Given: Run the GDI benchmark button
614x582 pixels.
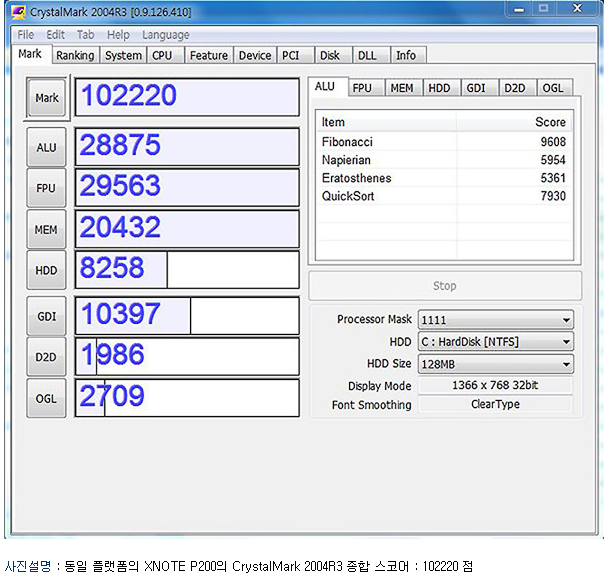Looking at the screenshot, I should click(46, 316).
